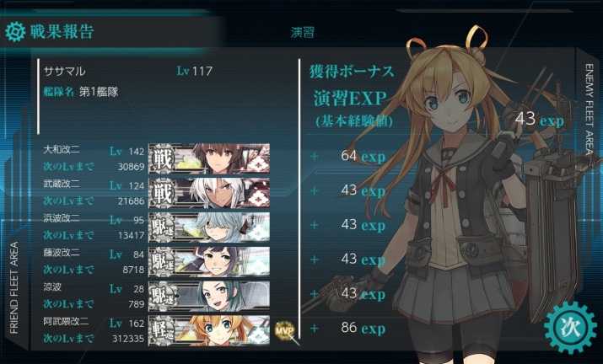Select 武蔵改二 ship banner
The width and height of the screenshot is (603, 364).
pyautogui.click(x=209, y=193)
